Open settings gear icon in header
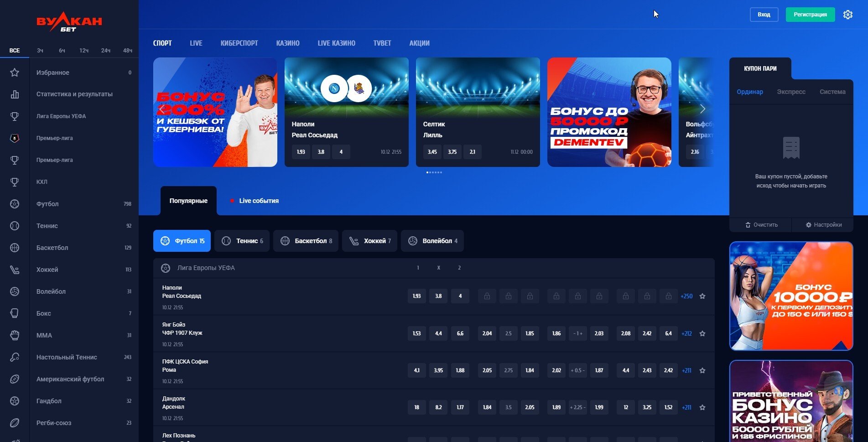The width and height of the screenshot is (868, 442). coord(847,15)
